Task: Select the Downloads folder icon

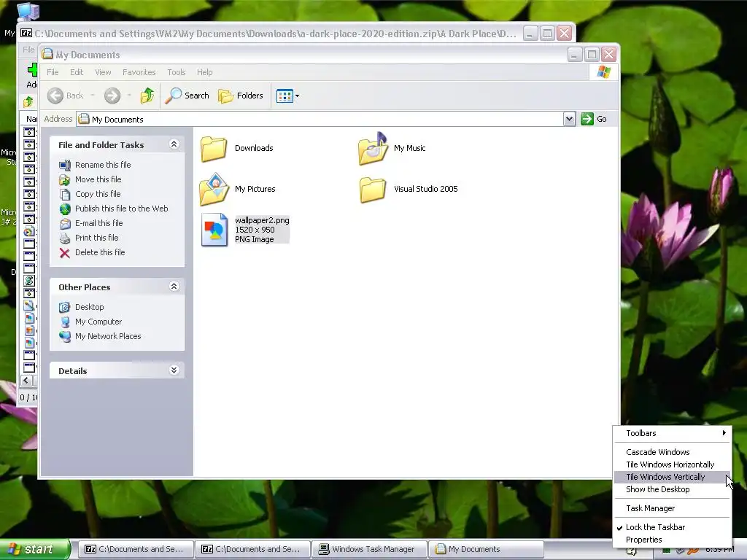Action: tap(214, 149)
